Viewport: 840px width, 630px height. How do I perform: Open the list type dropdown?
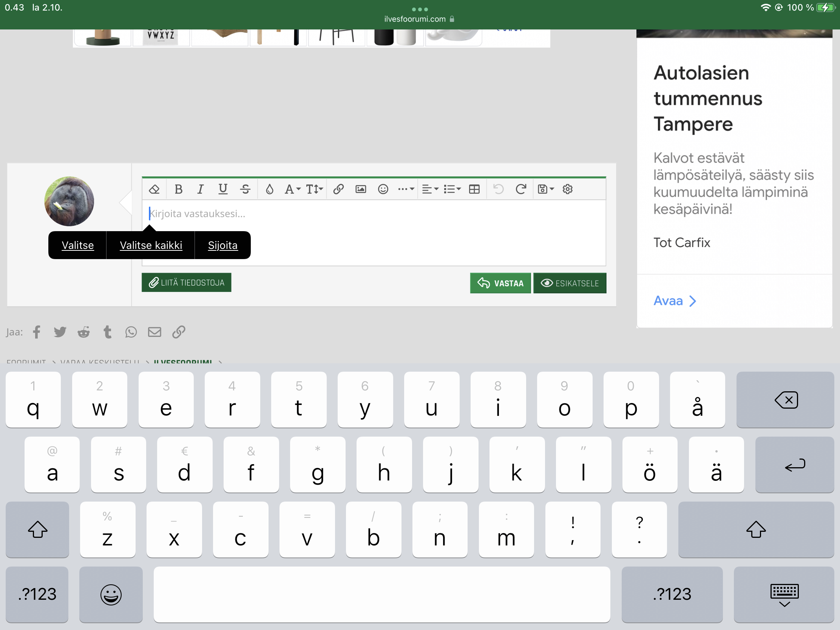tap(452, 189)
